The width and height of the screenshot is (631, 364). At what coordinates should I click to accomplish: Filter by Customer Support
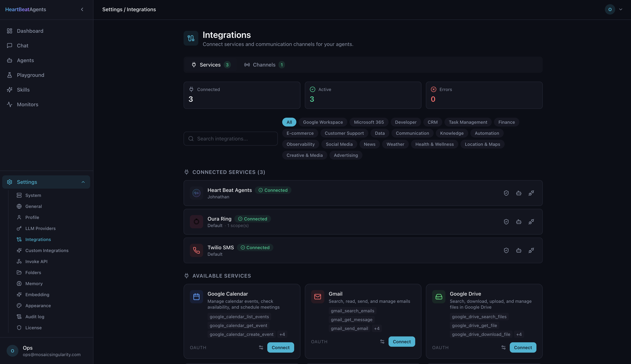tap(344, 133)
